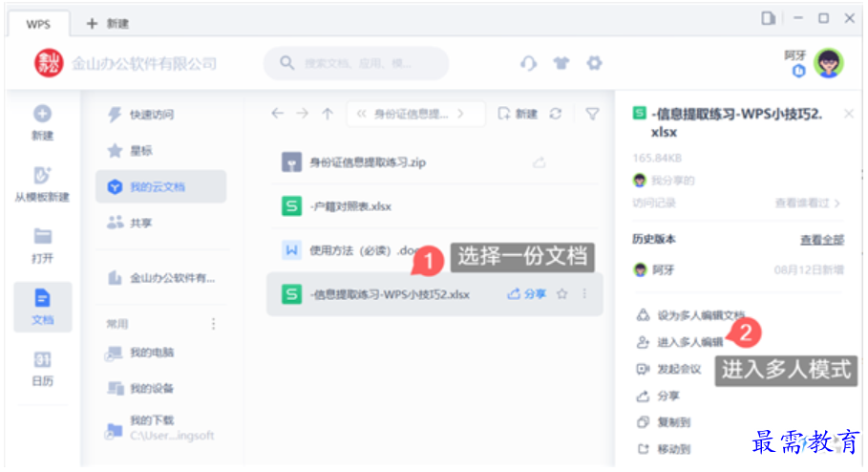Close the file details panel
This screenshot has height=472, width=868.
coord(848,114)
